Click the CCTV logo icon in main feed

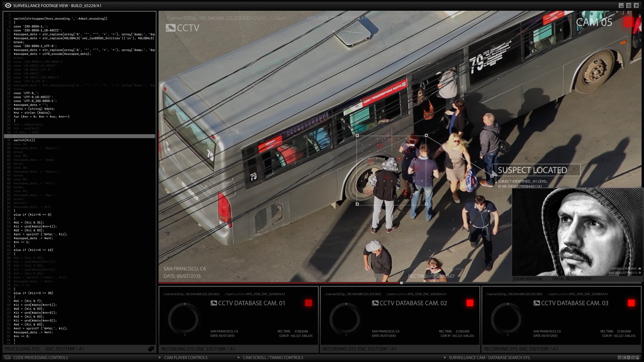point(171,28)
